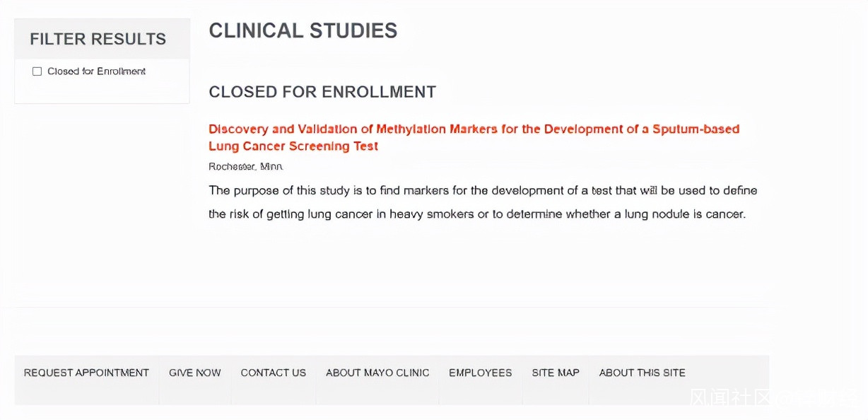Check the Closed for Enrollment filter checkbox
This screenshot has height=420, width=868.
(37, 71)
